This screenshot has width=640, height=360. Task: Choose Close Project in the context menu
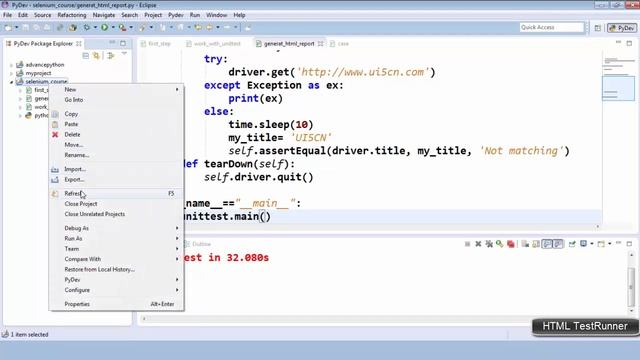point(116,204)
